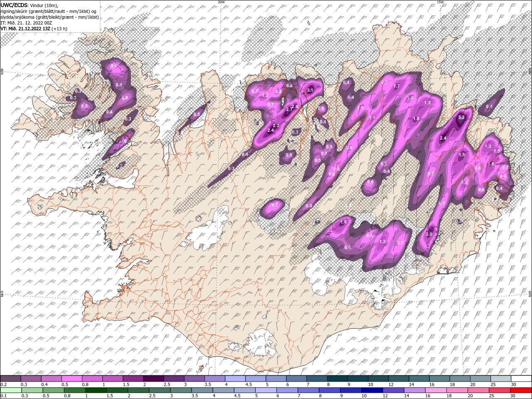Click the '1.3' snowfall value on map
Screen dimensions: 532x399
tap(488, 146)
